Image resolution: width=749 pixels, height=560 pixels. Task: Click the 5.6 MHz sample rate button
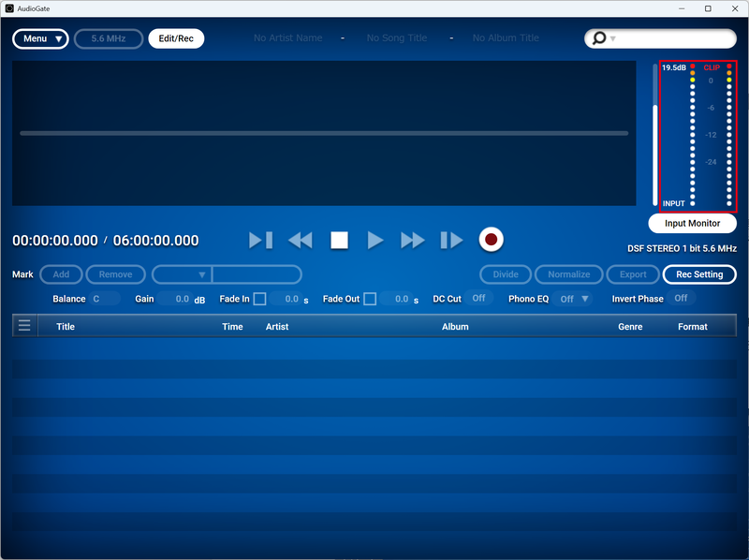[109, 38]
